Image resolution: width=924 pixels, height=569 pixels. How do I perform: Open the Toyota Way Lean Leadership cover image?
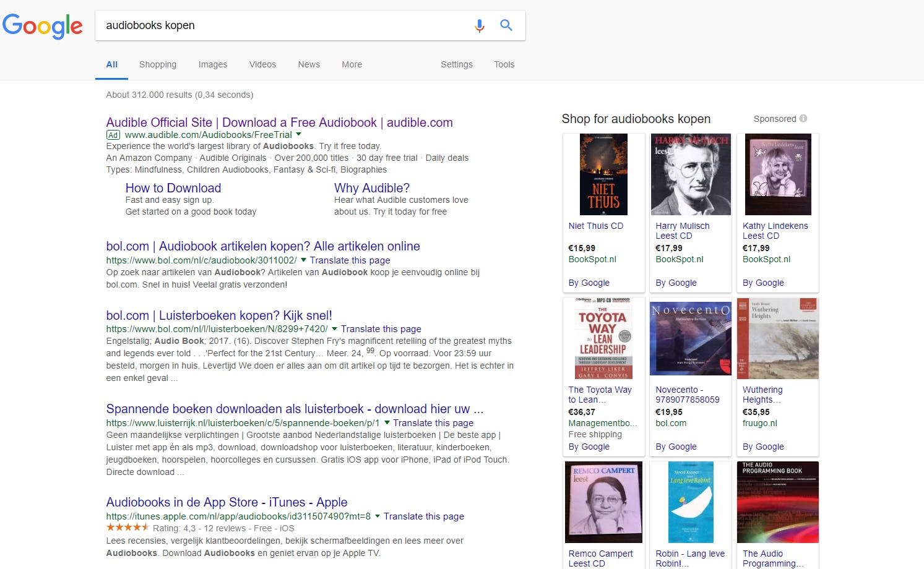603,338
